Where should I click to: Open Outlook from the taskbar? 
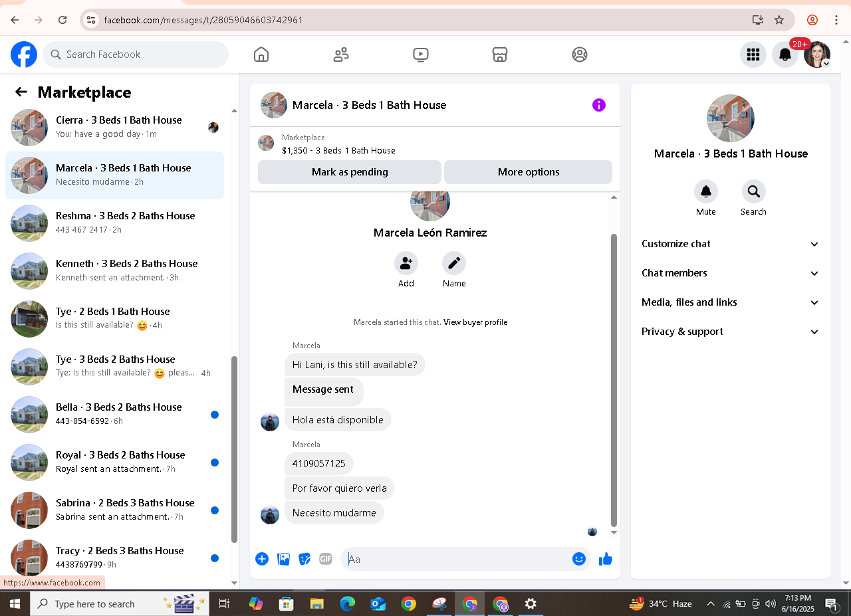coord(378,604)
